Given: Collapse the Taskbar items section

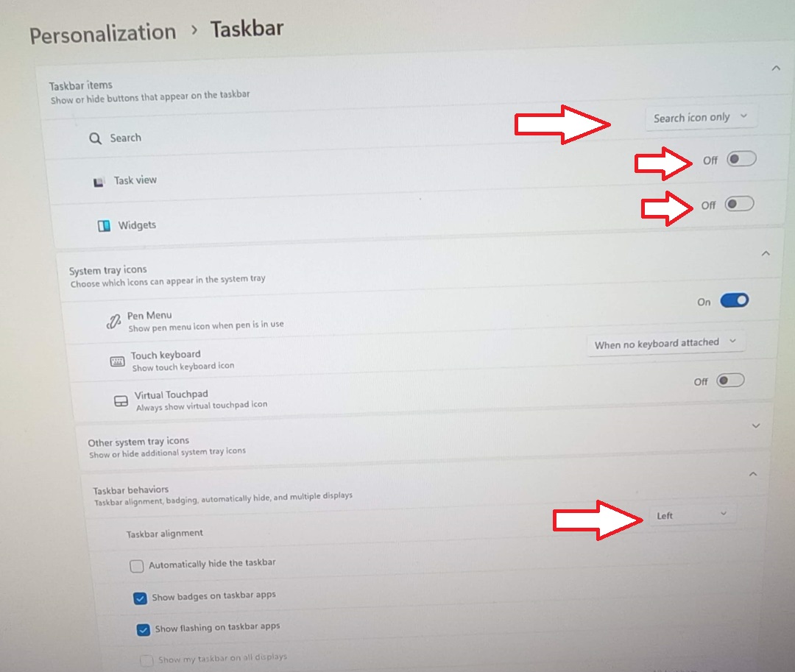Looking at the screenshot, I should point(776,68).
